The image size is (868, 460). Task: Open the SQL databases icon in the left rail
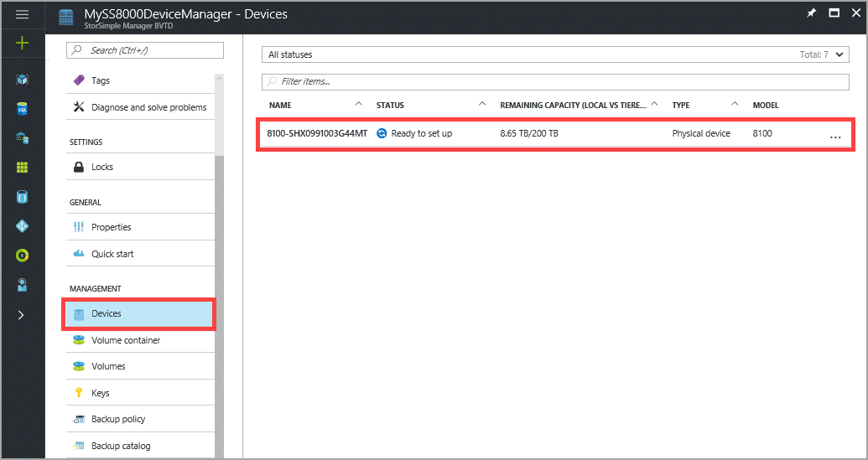tap(22, 109)
